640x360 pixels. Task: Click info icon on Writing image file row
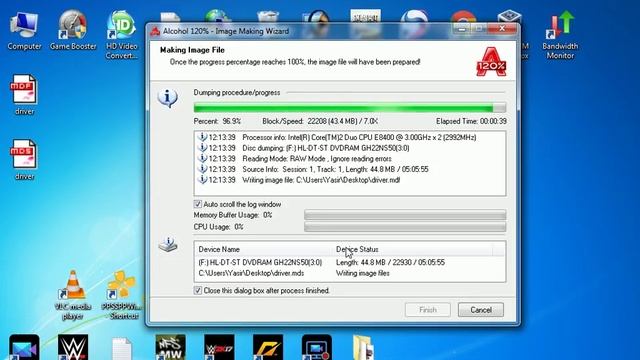202,180
